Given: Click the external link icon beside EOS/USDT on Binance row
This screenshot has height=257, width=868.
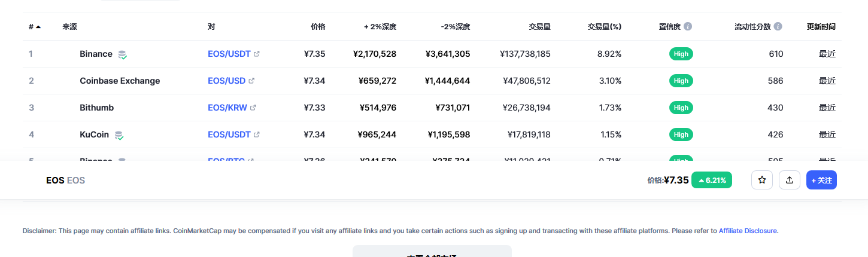Looking at the screenshot, I should pyautogui.click(x=257, y=54).
